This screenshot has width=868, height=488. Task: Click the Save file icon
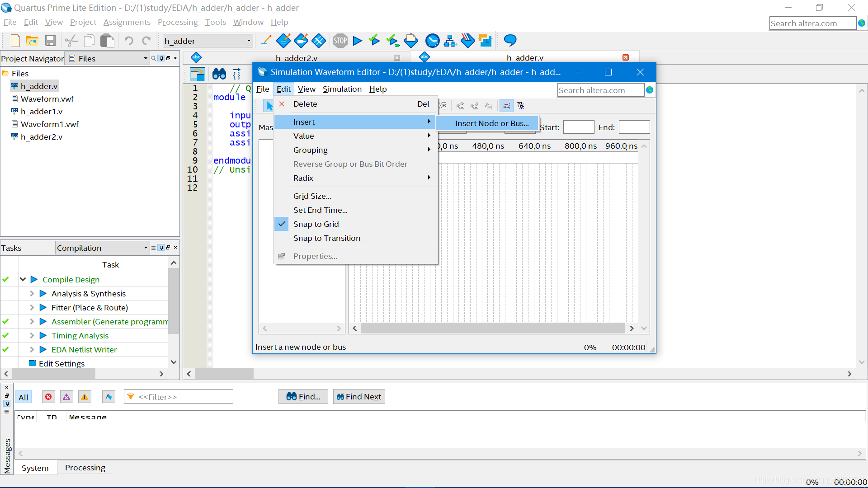[50, 41]
